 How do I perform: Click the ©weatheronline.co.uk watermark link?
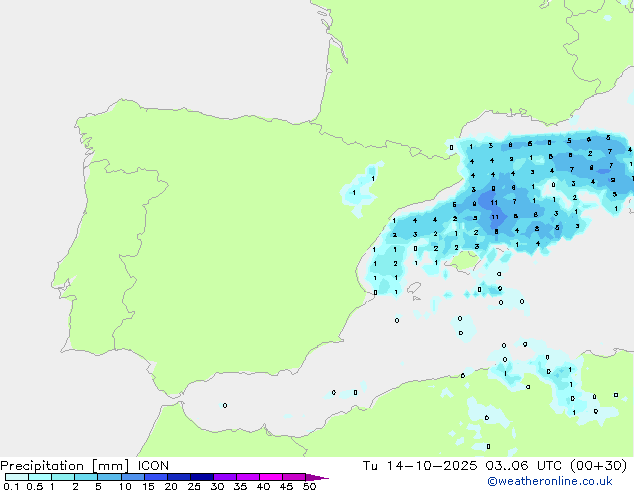559,482
